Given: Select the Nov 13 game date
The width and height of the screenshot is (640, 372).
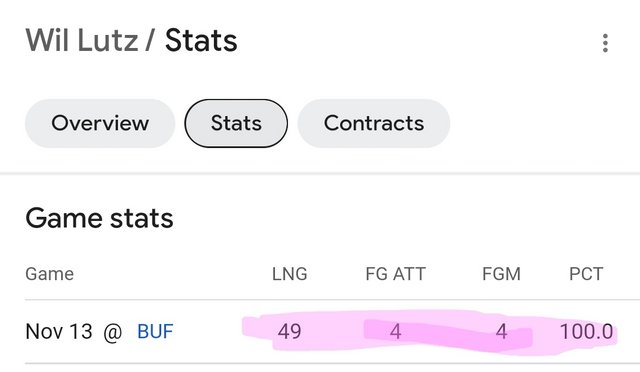Looking at the screenshot, I should pos(59,331).
